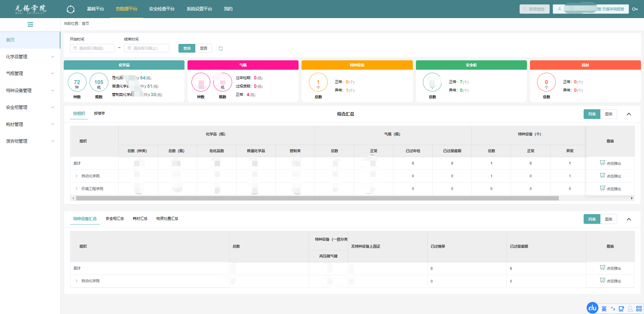
Task: Click the start date input field
Action: click(x=93, y=49)
